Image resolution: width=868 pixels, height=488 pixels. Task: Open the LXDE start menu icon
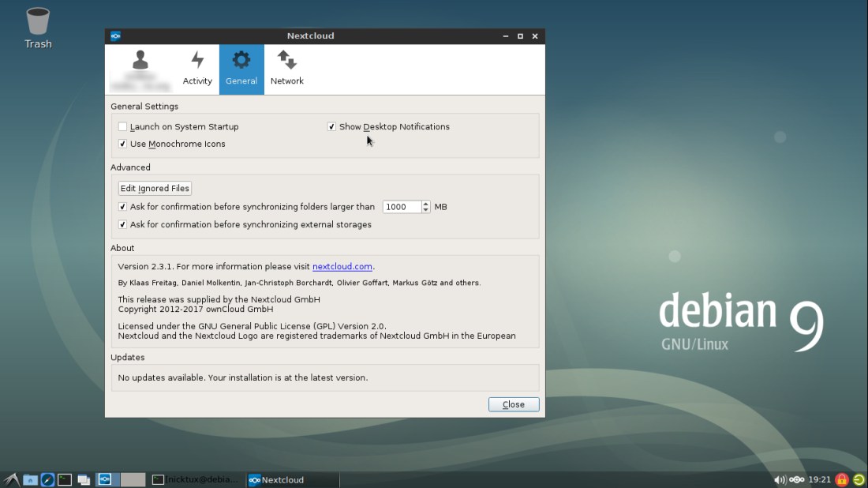(x=11, y=479)
